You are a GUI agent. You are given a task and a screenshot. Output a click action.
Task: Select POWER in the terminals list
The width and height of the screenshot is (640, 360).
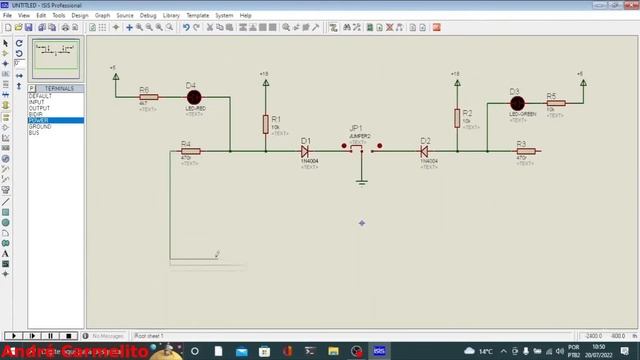pyautogui.click(x=56, y=120)
